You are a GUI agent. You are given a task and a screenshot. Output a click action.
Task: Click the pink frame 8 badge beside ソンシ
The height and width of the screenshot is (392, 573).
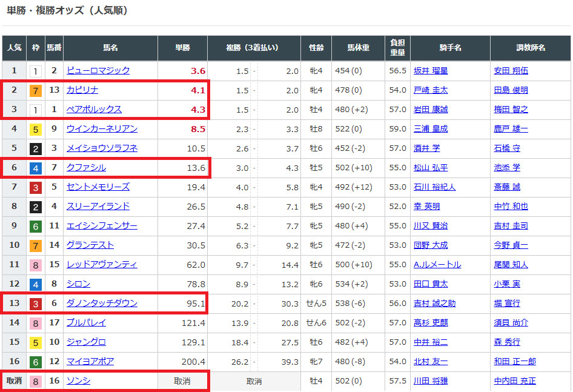tap(36, 381)
